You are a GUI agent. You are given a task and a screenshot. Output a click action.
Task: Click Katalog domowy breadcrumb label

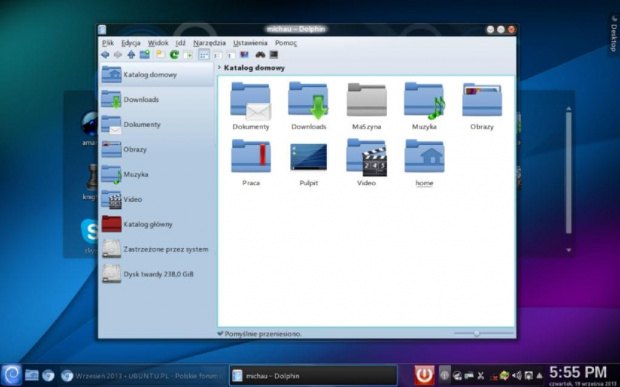tap(254, 68)
